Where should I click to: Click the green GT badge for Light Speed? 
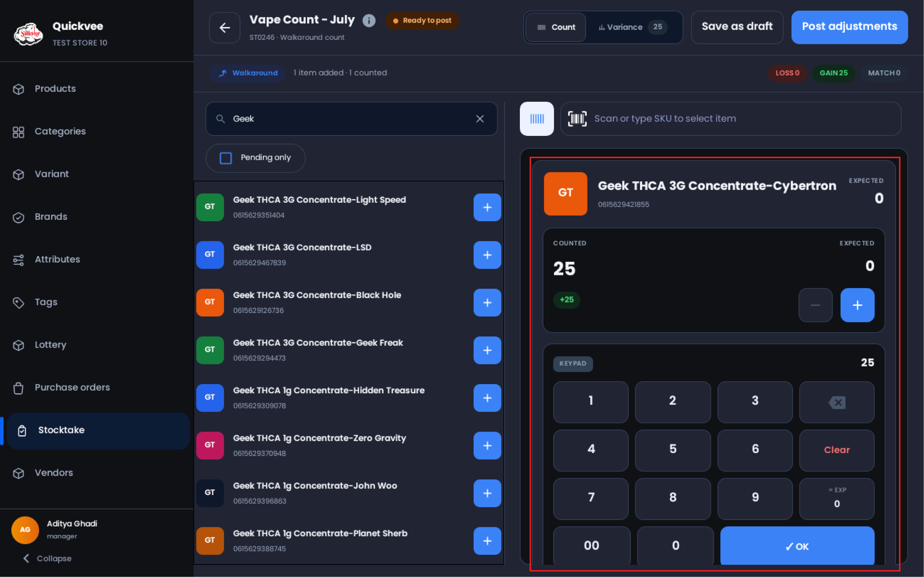pos(210,207)
